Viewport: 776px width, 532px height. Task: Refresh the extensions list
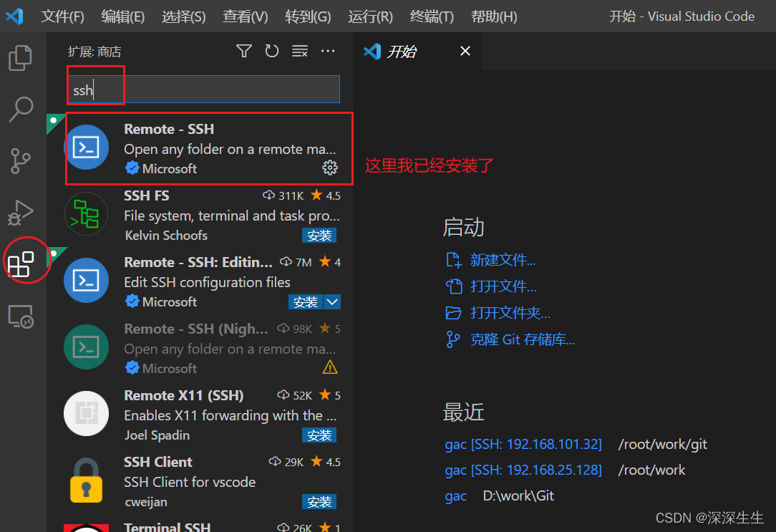pos(272,51)
